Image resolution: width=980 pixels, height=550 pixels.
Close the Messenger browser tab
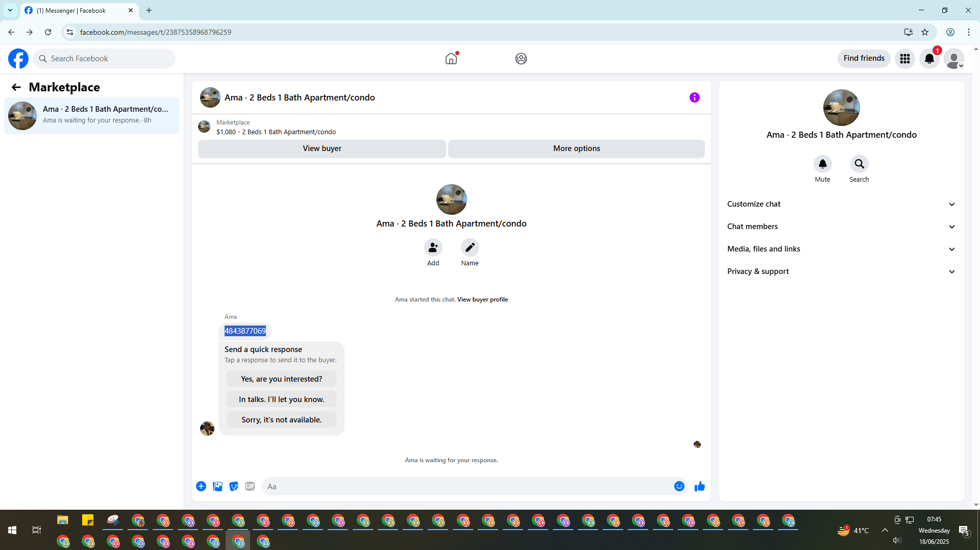click(131, 10)
